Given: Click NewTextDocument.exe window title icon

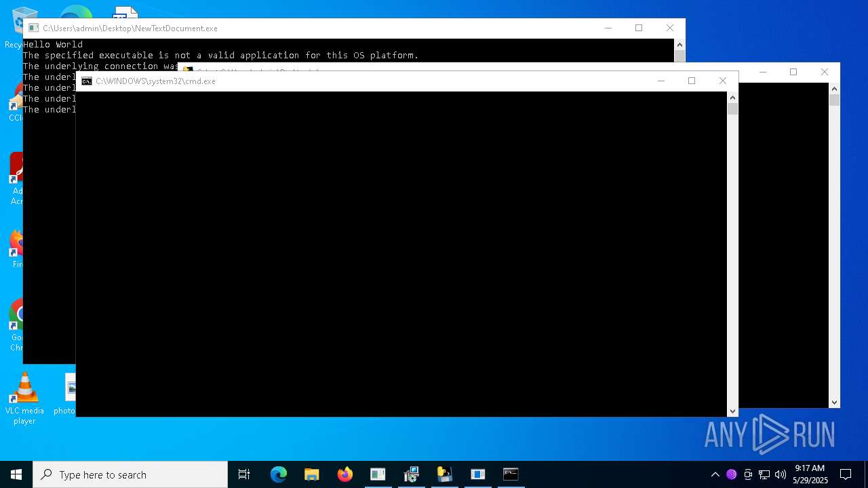Looking at the screenshot, I should (33, 28).
